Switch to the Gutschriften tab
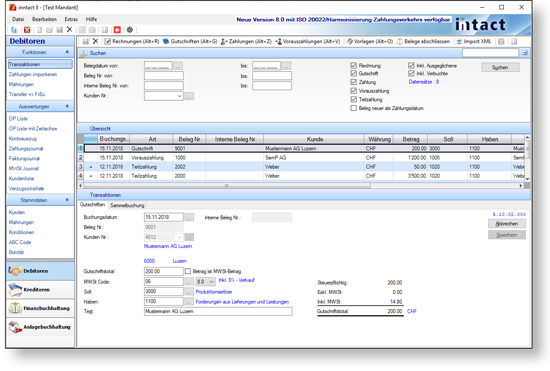The width and height of the screenshot is (550, 371). click(x=93, y=204)
